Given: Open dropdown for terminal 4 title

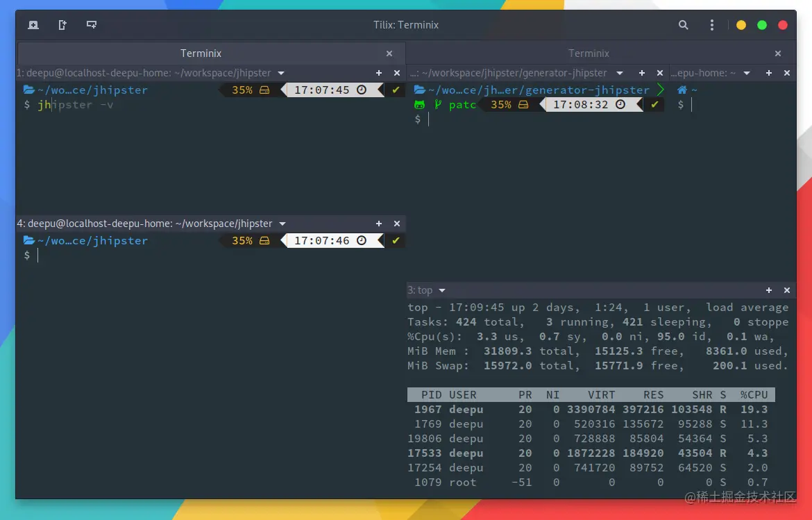Looking at the screenshot, I should (x=282, y=224).
